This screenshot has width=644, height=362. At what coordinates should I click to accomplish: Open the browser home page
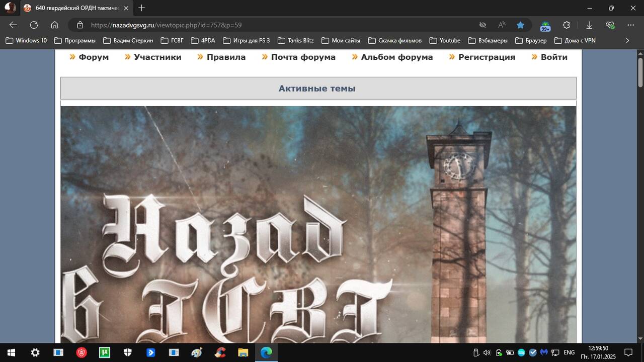(x=55, y=25)
